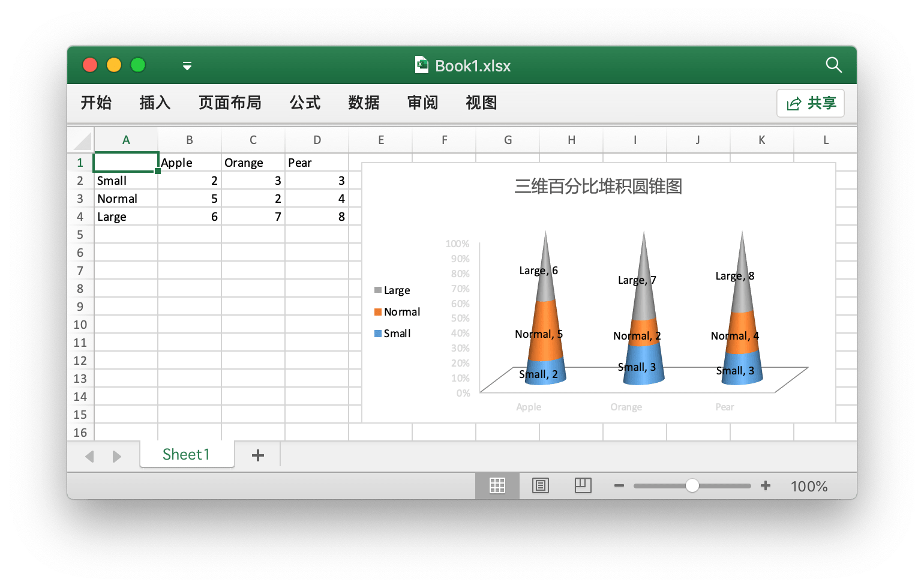The image size is (924, 588).
Task: Click the Pear cell in D1
Action: 317,163
